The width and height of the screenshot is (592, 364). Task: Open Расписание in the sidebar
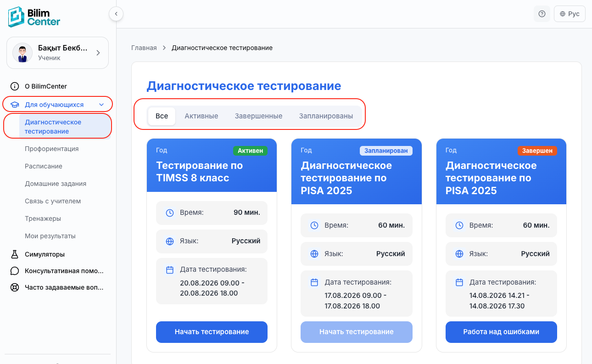tap(44, 166)
